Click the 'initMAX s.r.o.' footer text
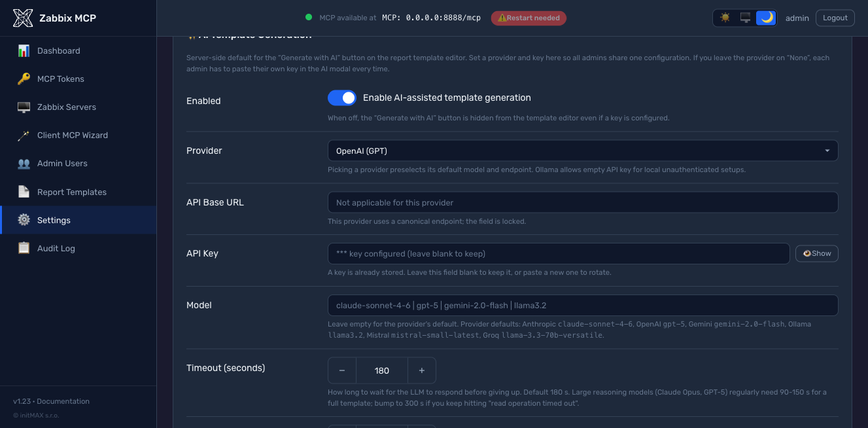 [39, 416]
